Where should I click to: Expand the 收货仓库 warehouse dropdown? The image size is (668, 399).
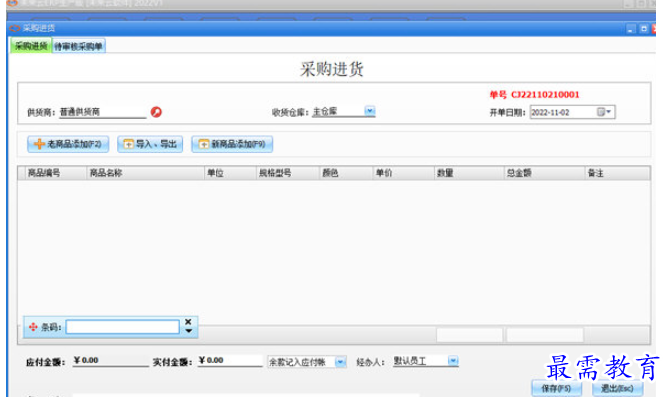tap(369, 111)
